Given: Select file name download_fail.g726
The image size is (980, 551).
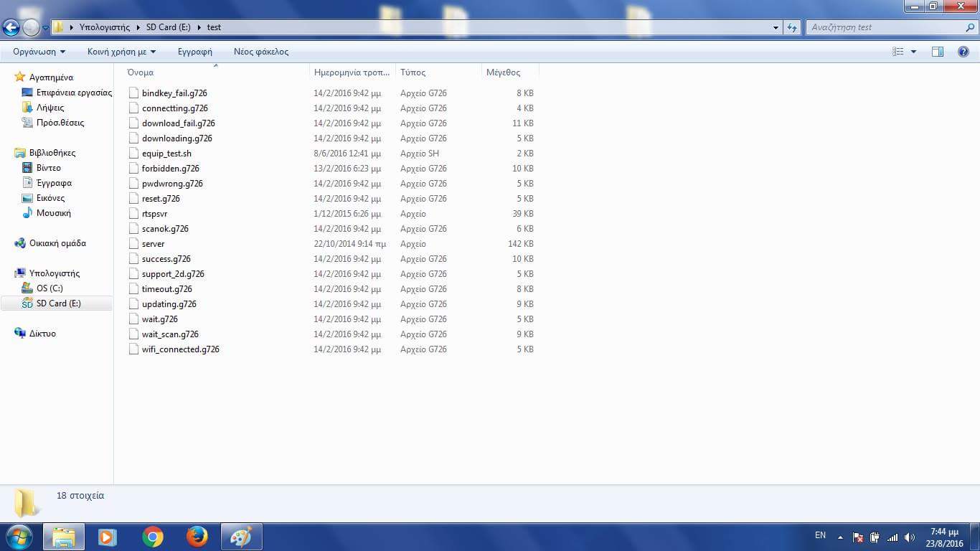Looking at the screenshot, I should [x=179, y=123].
